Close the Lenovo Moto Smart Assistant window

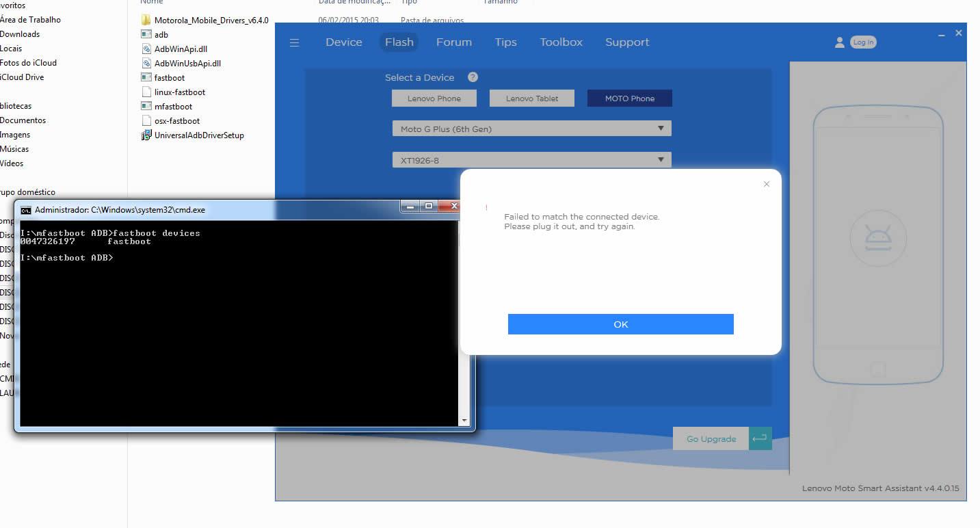point(959,33)
